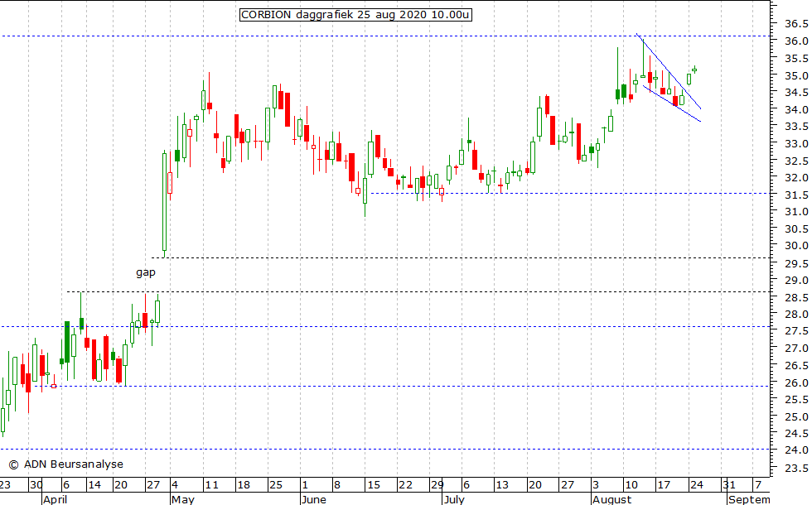Click the CORBION daggrafiek chart title

tap(355, 15)
